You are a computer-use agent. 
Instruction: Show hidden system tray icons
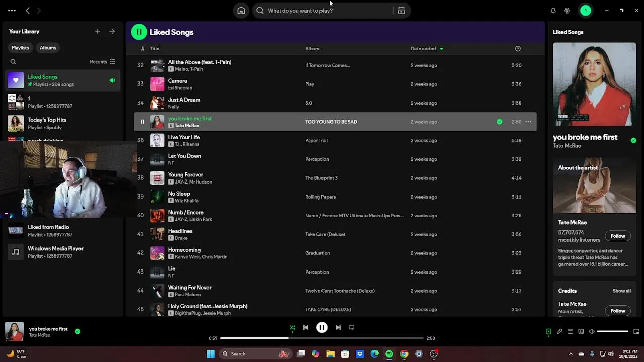point(570,354)
